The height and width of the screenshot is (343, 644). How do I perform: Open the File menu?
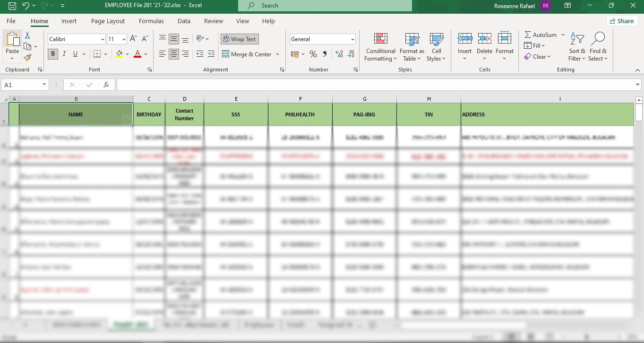pyautogui.click(x=11, y=21)
